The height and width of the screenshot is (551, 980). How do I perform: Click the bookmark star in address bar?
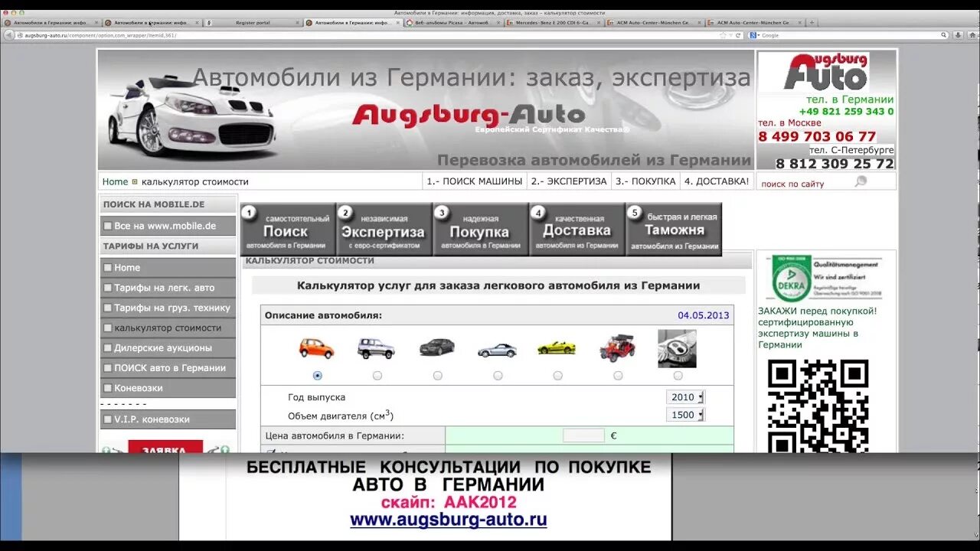723,35
